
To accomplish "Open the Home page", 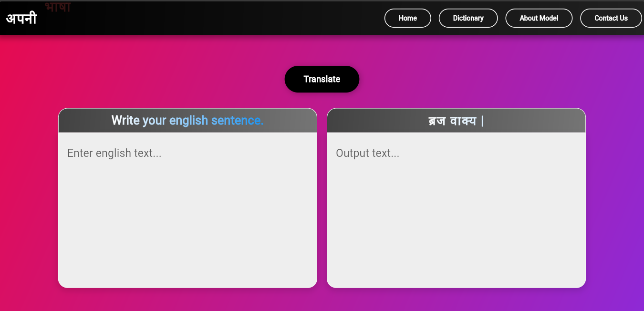I will click(408, 18).
